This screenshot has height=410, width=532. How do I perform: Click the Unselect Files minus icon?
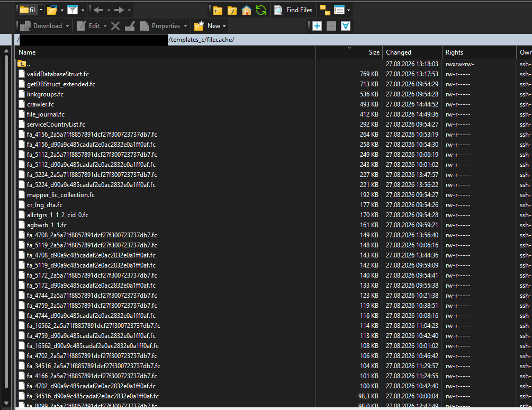331,26
